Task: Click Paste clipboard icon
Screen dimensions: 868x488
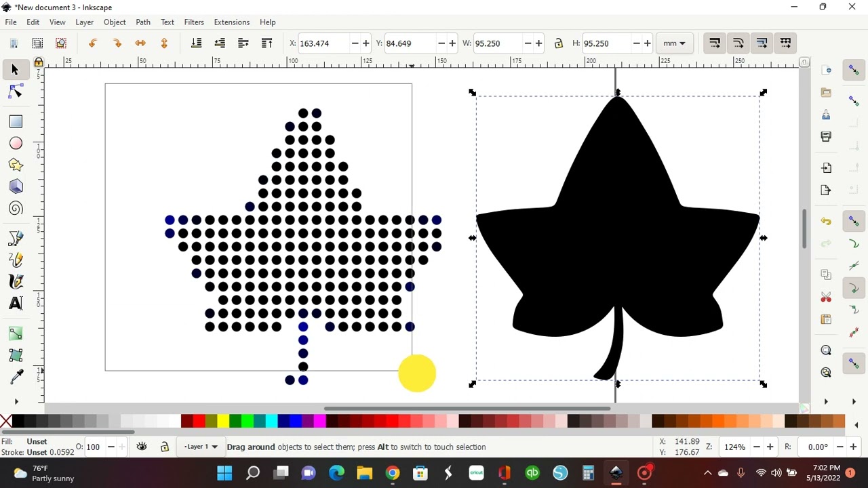Action: click(x=826, y=319)
